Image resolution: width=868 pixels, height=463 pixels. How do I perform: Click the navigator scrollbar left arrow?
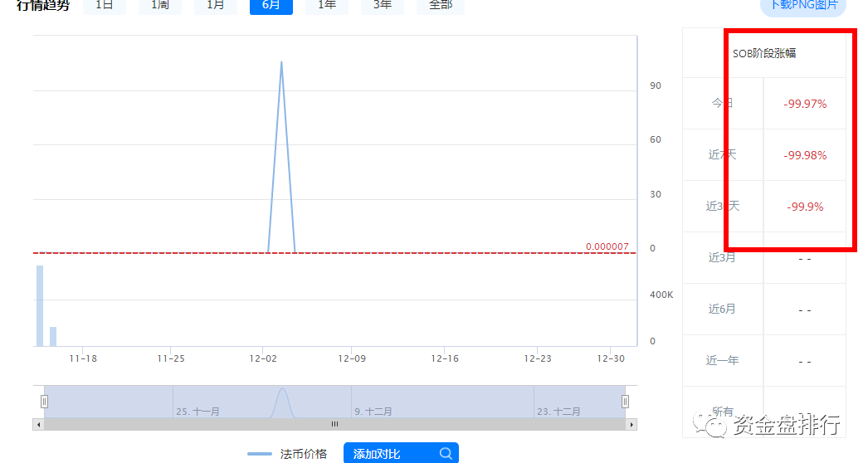coord(38,425)
